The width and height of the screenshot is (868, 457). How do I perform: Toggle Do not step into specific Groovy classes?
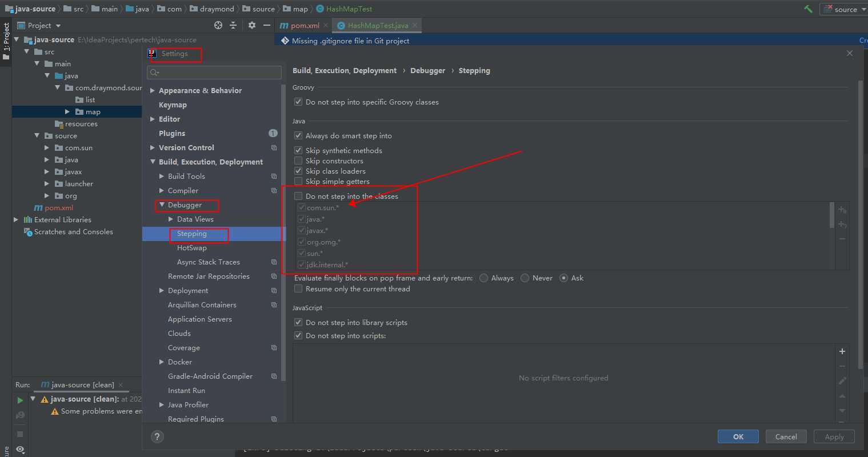(x=298, y=102)
